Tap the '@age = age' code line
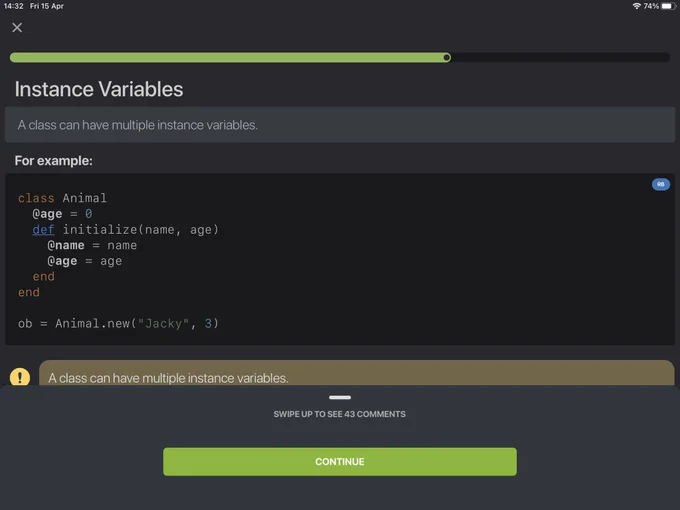This screenshot has width=680, height=510. pyautogui.click(x=85, y=261)
